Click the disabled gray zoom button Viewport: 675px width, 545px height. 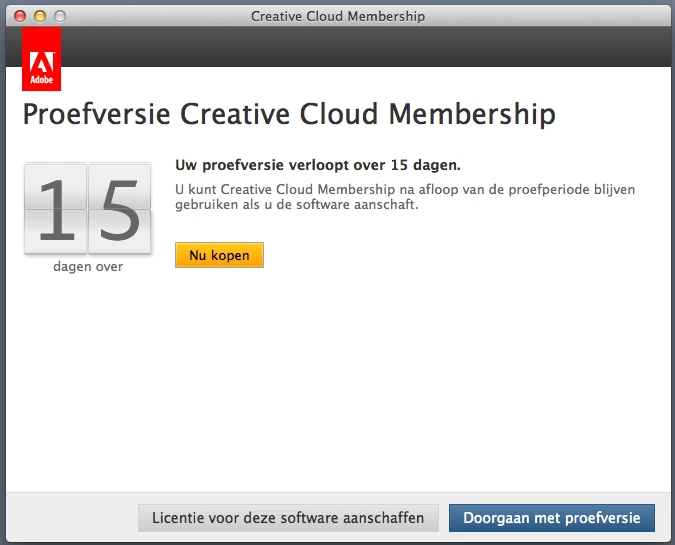(x=60, y=16)
